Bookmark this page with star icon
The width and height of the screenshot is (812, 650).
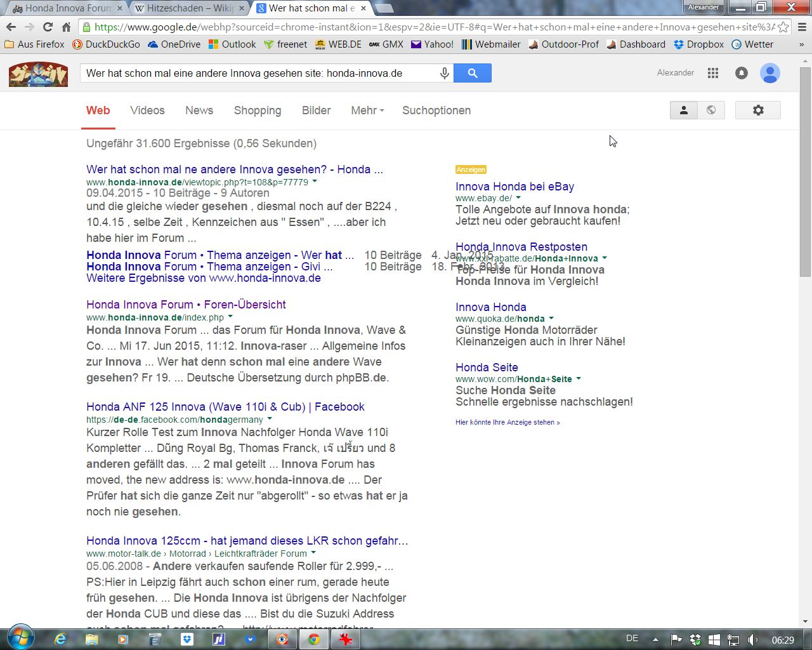coord(783,27)
